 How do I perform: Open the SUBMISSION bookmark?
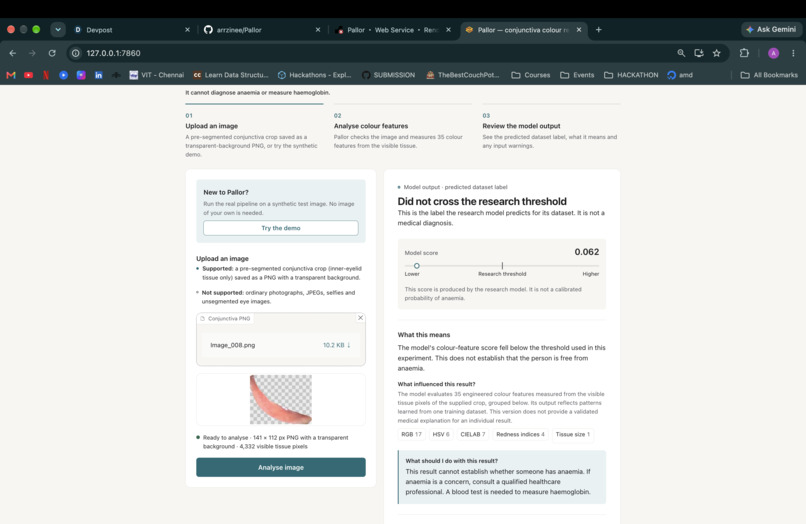click(x=388, y=75)
